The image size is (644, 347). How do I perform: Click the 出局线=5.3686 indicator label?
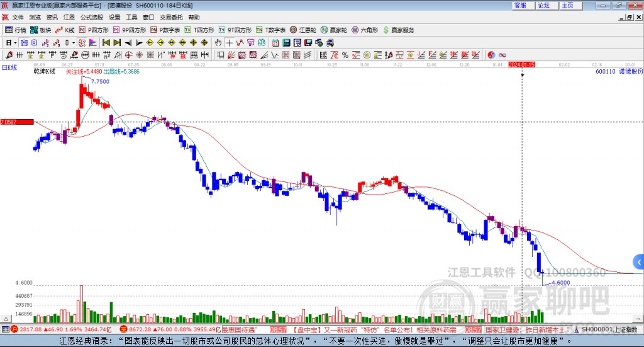tap(121, 72)
